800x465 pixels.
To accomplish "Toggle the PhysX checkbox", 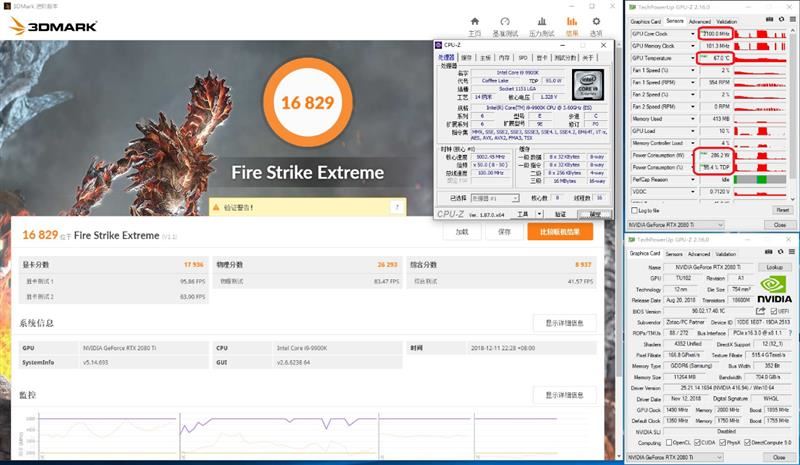I will click(x=722, y=443).
